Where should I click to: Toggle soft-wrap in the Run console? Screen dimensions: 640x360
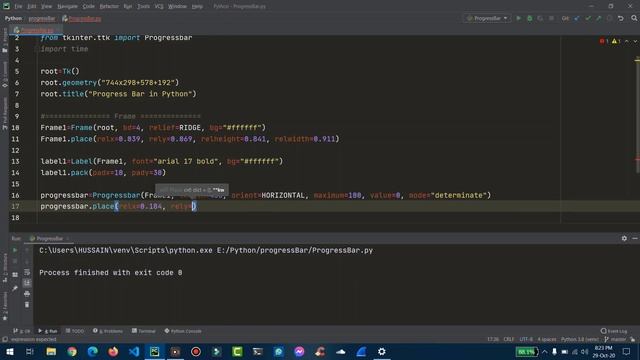[27, 272]
